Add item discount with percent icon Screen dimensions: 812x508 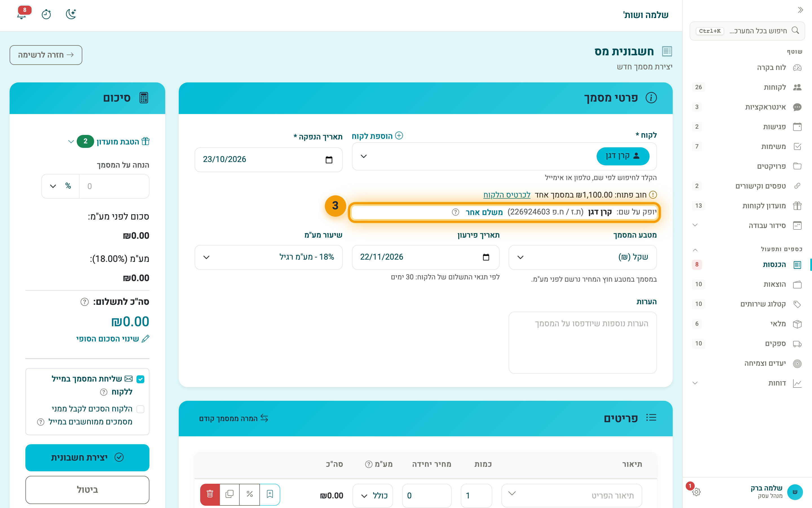pyautogui.click(x=250, y=494)
